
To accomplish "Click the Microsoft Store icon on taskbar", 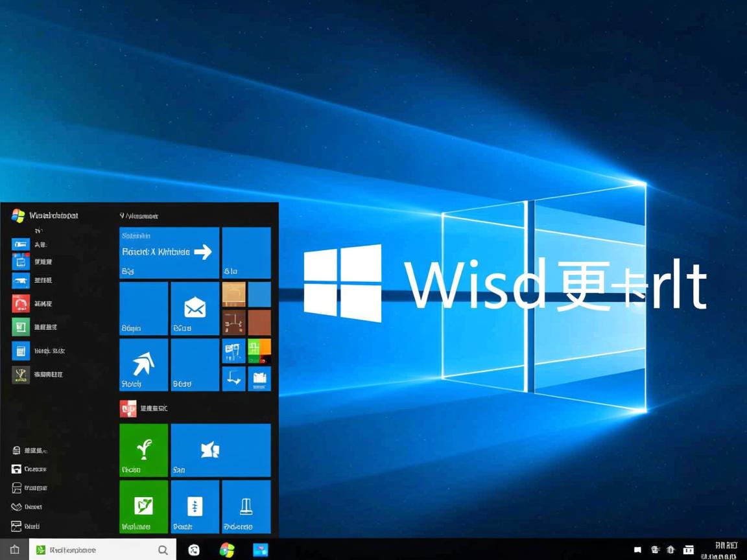I will [x=261, y=550].
